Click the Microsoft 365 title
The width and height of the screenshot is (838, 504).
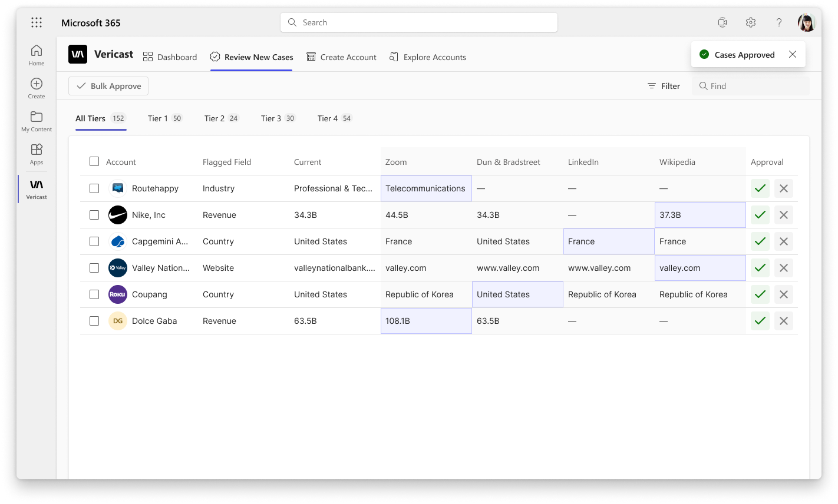91,23
